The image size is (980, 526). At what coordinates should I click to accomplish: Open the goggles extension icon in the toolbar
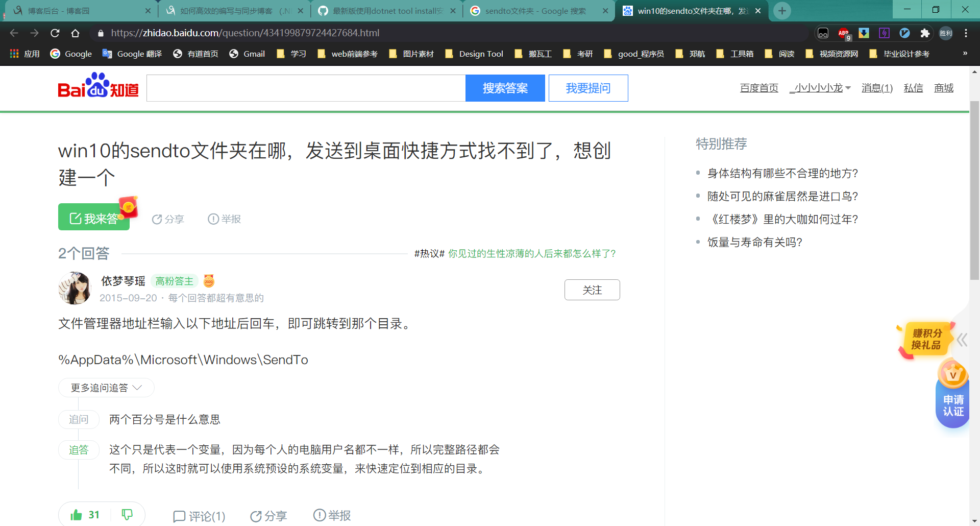(x=823, y=33)
